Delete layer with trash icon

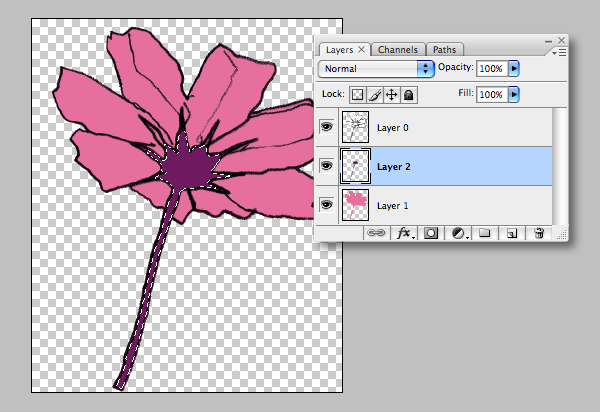coord(539,232)
